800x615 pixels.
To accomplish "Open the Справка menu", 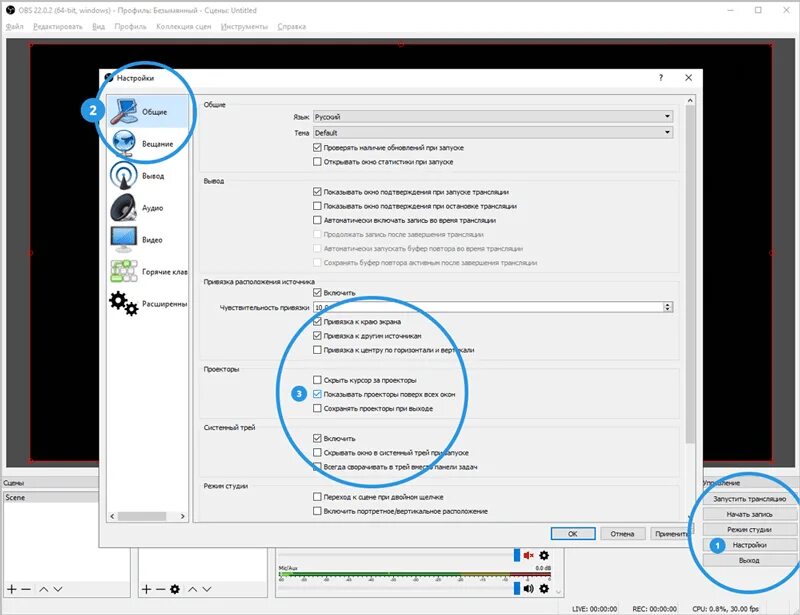I will coord(292,27).
